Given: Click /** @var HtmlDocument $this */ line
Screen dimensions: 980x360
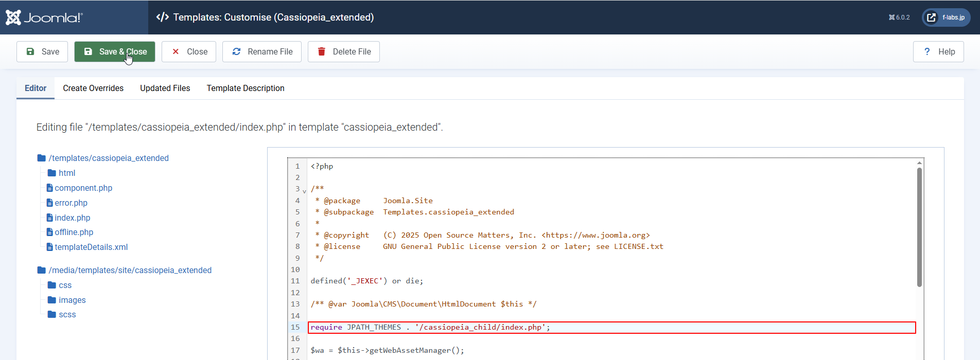Looking at the screenshot, I should pos(423,304).
